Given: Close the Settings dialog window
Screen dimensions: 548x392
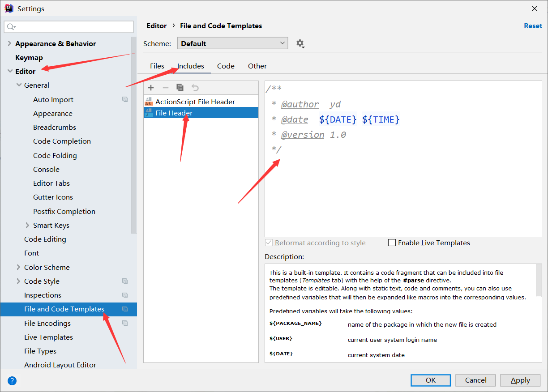Looking at the screenshot, I should point(535,9).
